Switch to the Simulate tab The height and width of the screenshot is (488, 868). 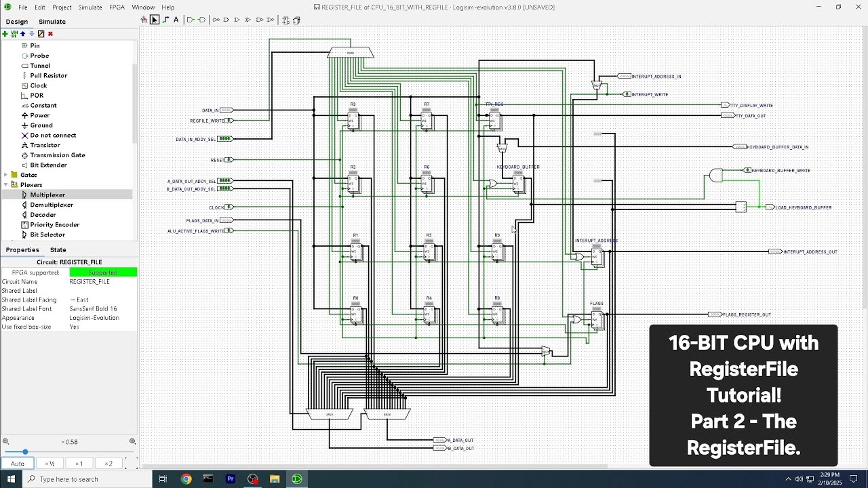[52, 22]
